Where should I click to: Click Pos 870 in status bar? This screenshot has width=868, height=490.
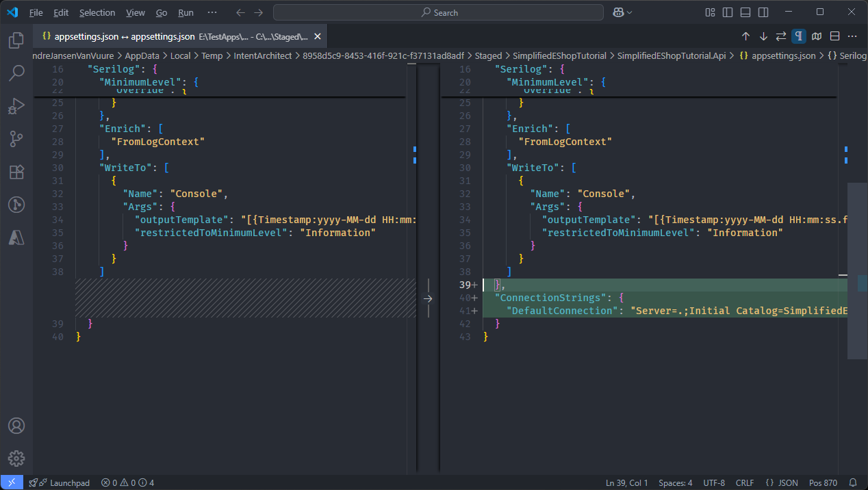(x=823, y=482)
